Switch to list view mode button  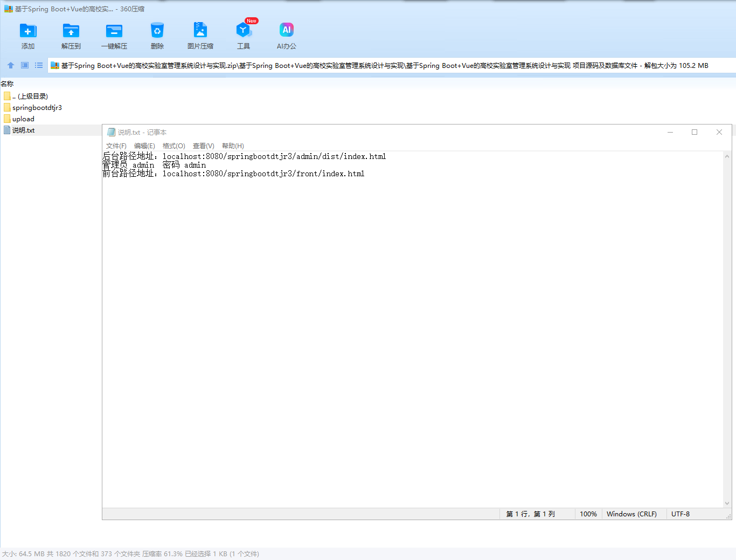[x=39, y=65]
